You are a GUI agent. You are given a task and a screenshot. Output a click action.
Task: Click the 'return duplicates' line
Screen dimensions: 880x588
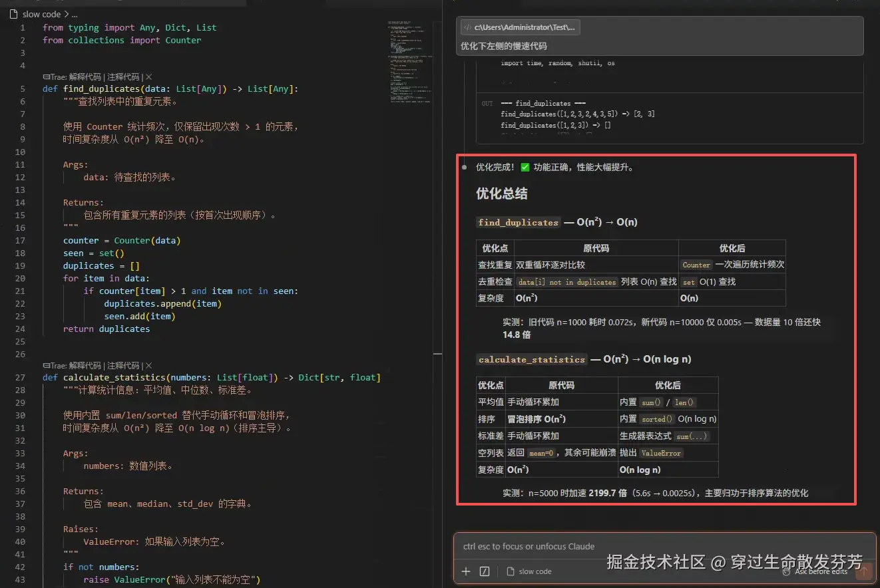pyautogui.click(x=107, y=329)
